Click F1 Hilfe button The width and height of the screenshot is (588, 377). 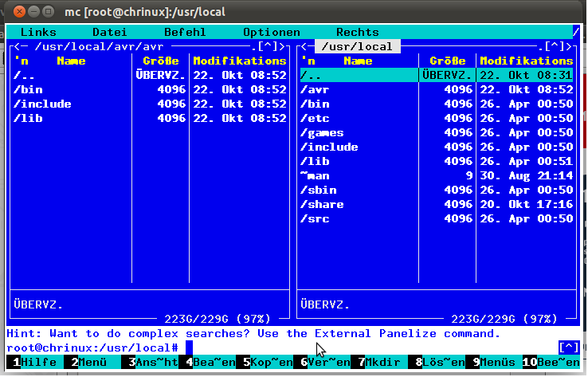tap(35, 363)
